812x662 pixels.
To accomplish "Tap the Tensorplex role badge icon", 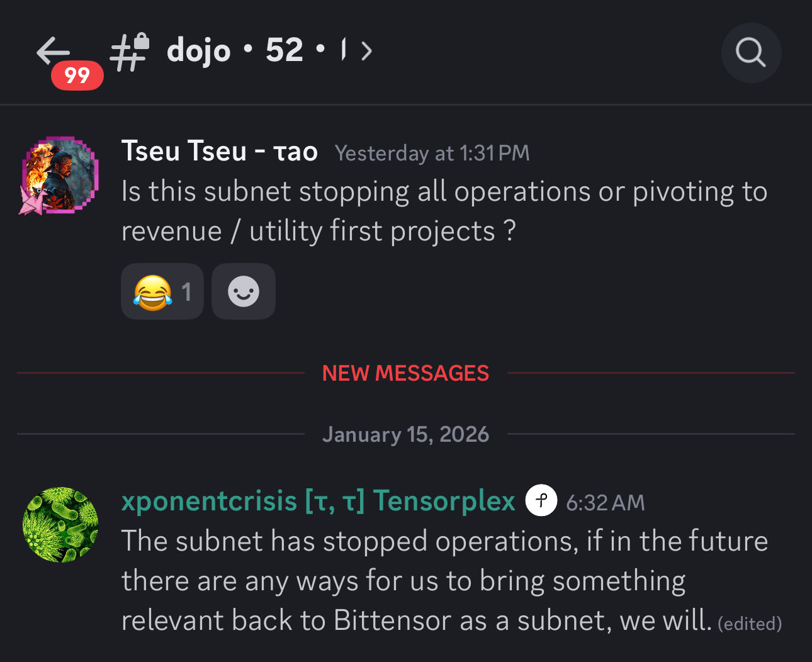I will (541, 501).
